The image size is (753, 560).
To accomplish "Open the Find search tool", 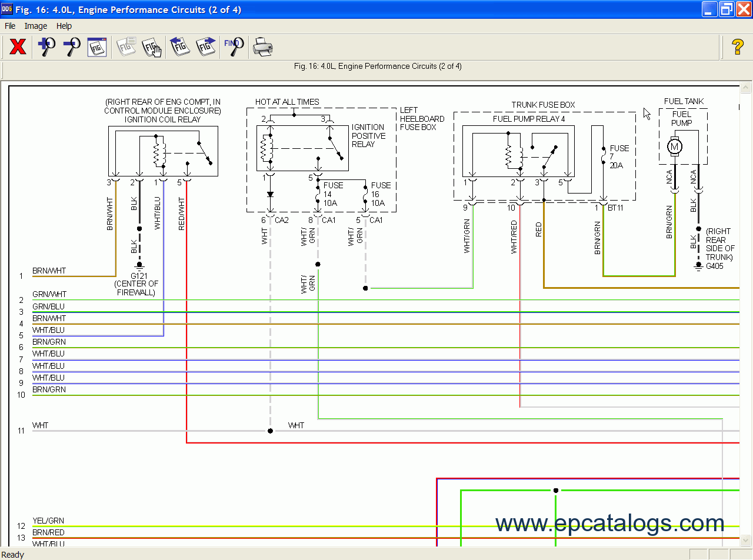I will coord(234,46).
